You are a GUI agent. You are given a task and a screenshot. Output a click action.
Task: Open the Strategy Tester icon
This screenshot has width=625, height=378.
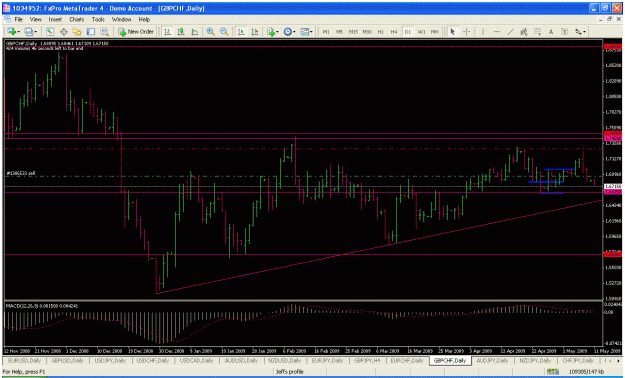pos(104,32)
